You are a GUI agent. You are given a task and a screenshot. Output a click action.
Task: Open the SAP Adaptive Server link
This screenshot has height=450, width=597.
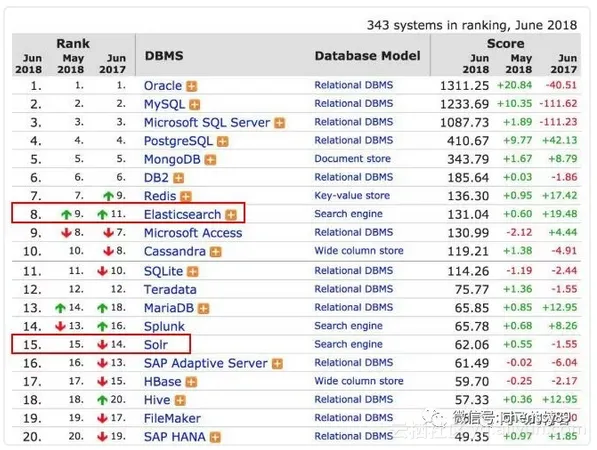(x=206, y=363)
